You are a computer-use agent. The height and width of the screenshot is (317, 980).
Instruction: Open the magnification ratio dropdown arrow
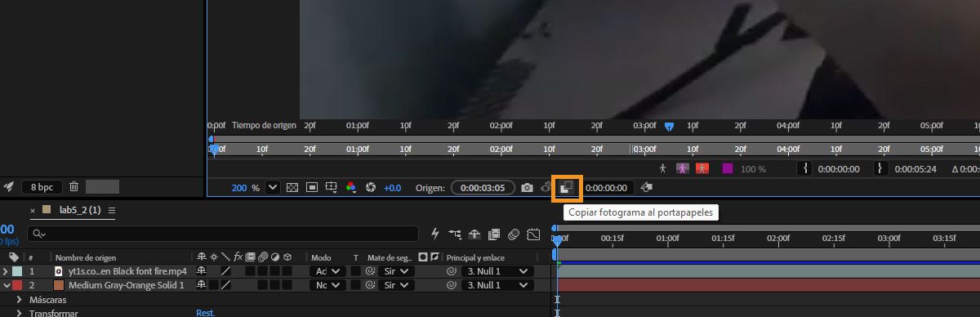(x=273, y=188)
